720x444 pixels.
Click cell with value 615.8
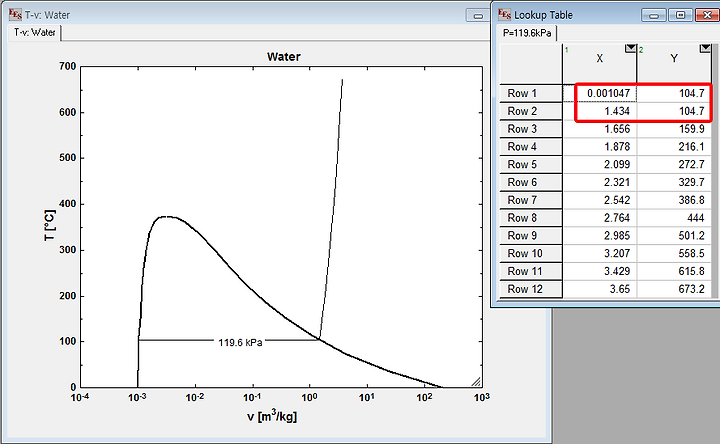[x=674, y=271]
